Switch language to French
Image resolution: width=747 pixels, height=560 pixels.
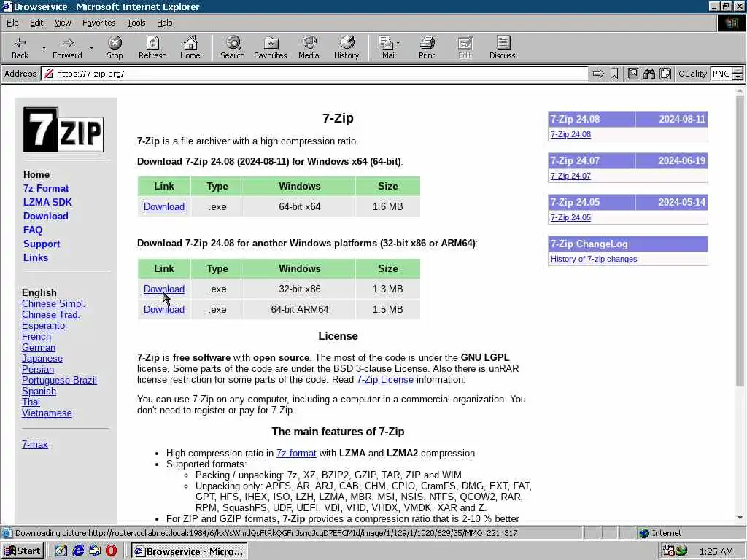36,337
